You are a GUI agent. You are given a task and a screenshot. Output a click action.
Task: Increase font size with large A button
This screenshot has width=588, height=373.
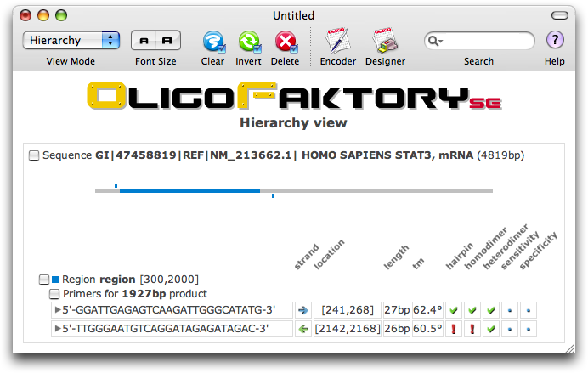click(167, 41)
